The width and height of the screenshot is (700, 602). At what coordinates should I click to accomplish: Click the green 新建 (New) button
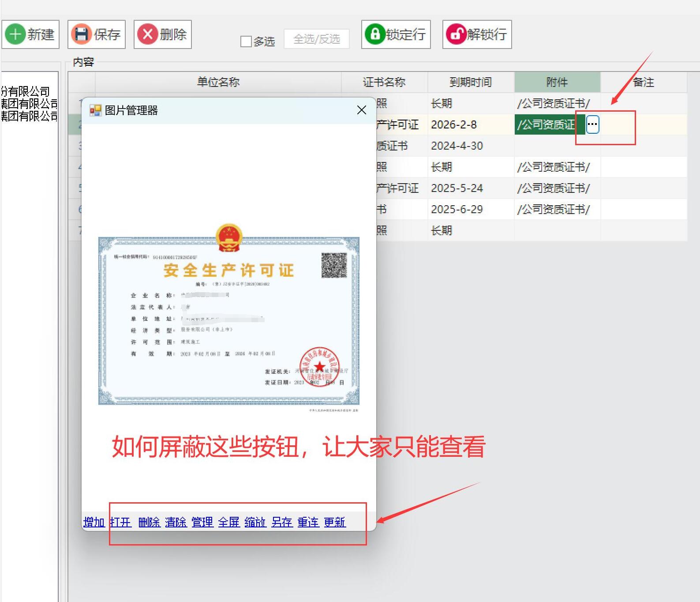[x=30, y=34]
